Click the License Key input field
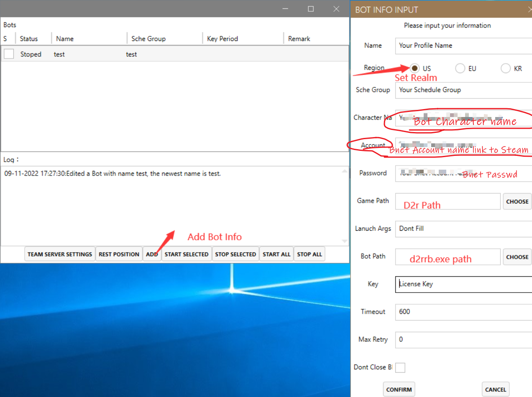Viewport: 532px width, 397px height. [463, 284]
